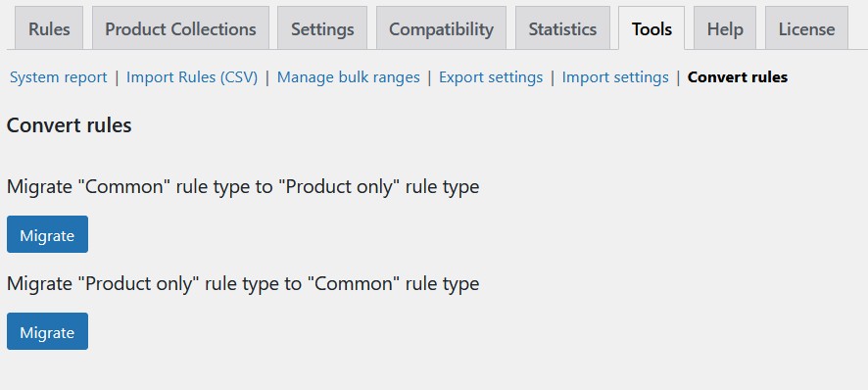This screenshot has width=868, height=390.
Task: Select the Import settings link
Action: (615, 77)
